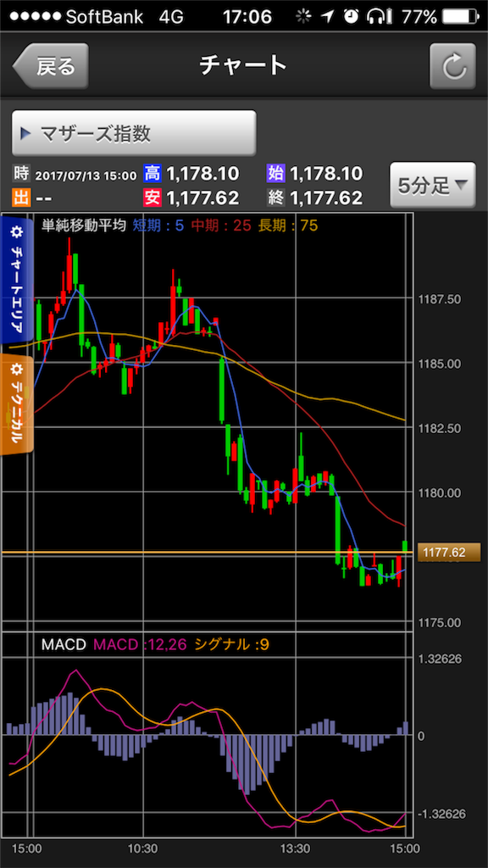Tap the 中期 : 25 moving average label
488x868 pixels.
click(x=221, y=225)
